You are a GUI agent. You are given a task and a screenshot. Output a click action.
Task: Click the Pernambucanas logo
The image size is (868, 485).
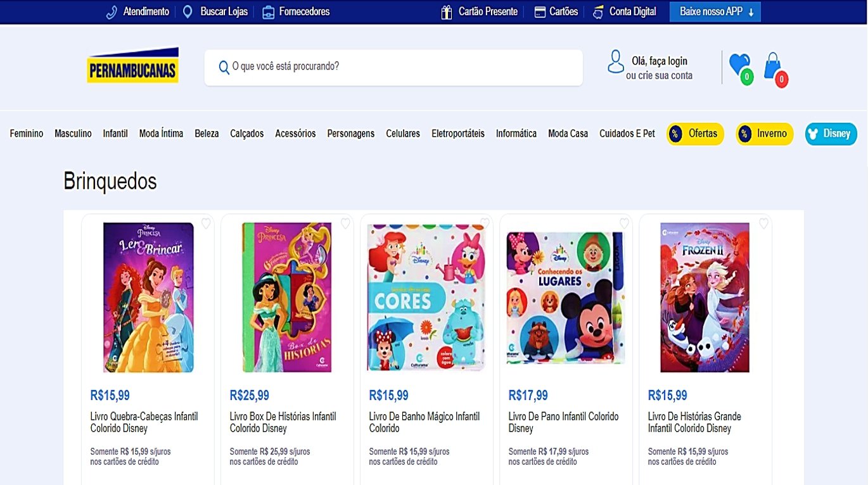coord(133,65)
